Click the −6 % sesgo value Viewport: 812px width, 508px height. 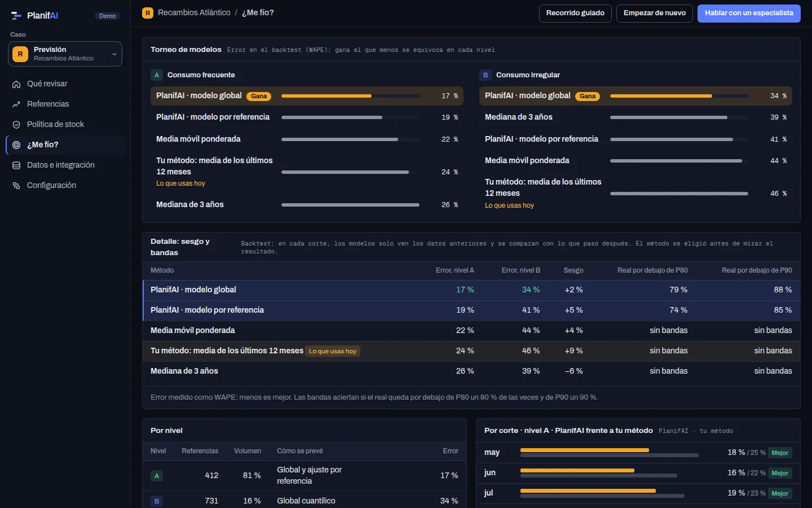573,371
